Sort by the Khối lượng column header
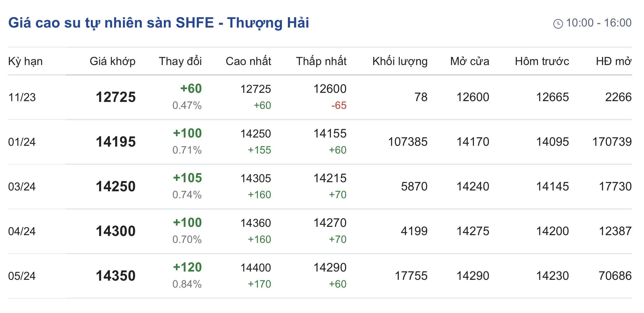This screenshot has width=644, height=313. [400, 61]
